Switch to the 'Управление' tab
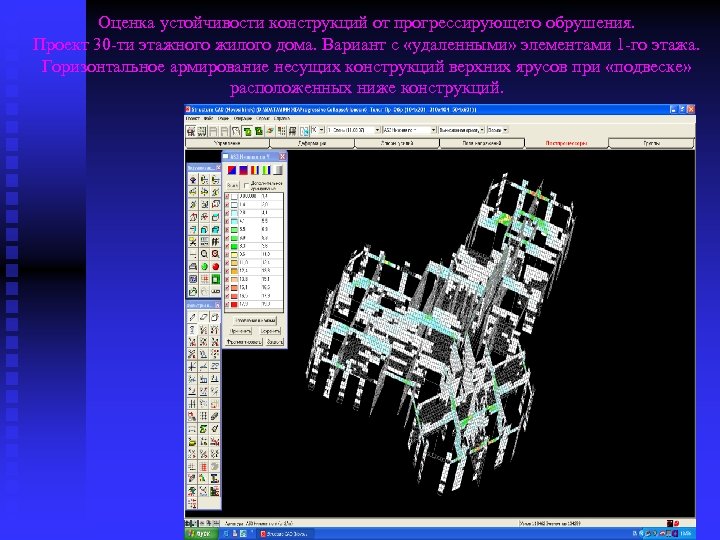 227,143
